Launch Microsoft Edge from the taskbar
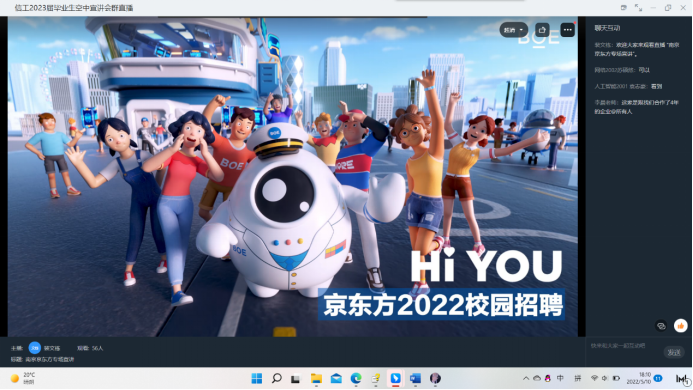This screenshot has height=390, width=693. (x=356, y=378)
